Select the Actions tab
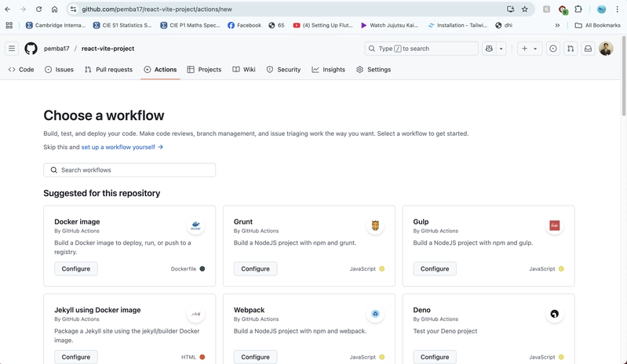627x364 pixels. pos(160,70)
